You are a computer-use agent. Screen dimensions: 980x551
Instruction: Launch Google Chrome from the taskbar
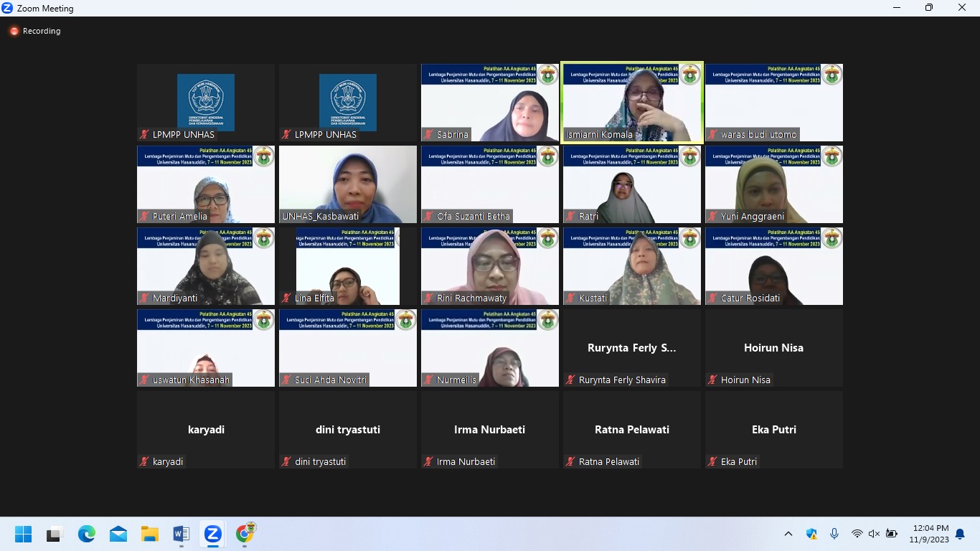[x=245, y=534]
